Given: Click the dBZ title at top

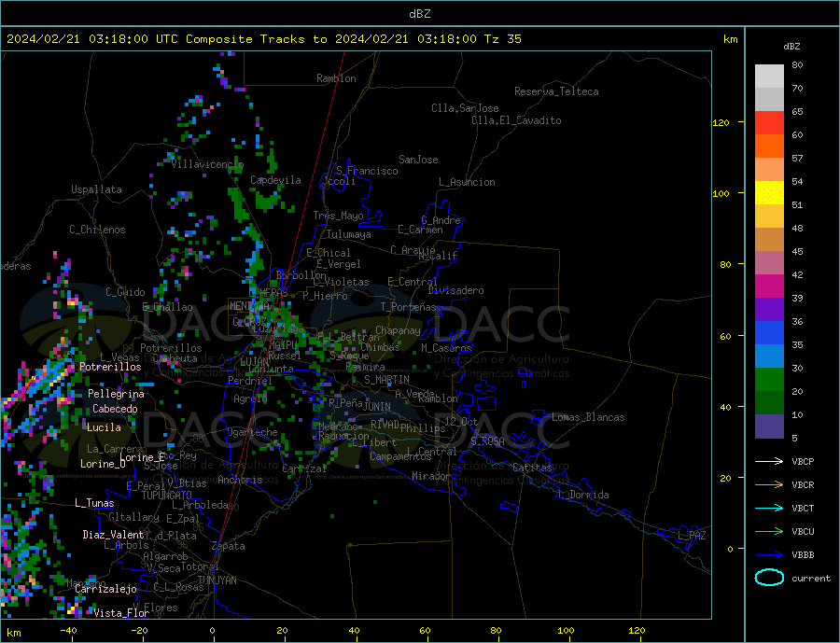Looking at the screenshot, I should (419, 14).
